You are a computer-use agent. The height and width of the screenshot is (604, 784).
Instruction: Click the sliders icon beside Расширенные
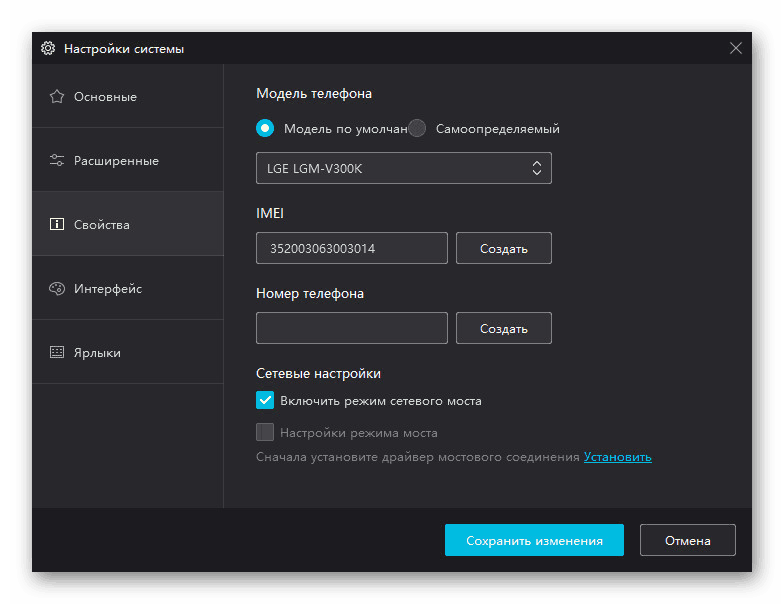click(57, 160)
